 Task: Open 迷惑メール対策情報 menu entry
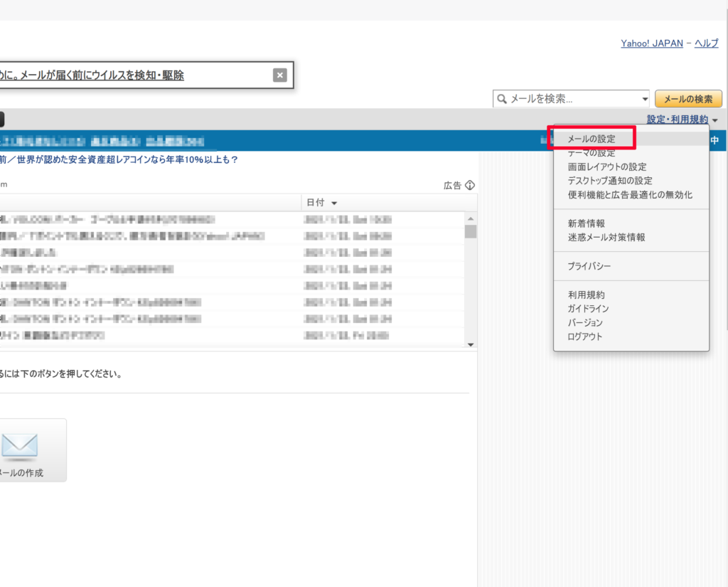606,237
